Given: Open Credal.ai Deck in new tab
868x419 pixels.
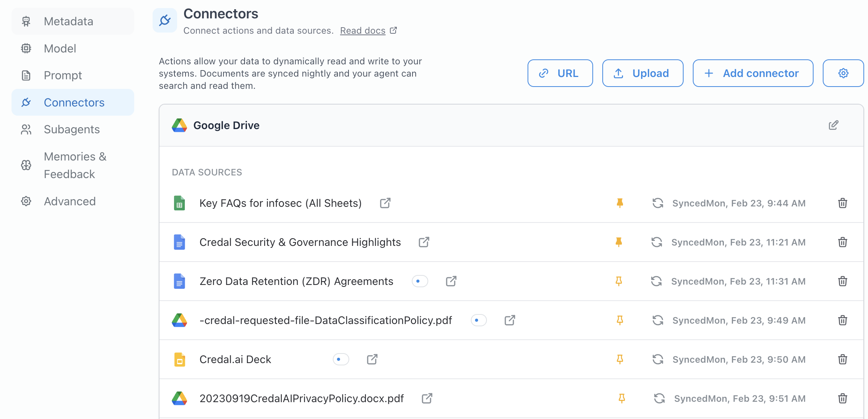Looking at the screenshot, I should [372, 359].
